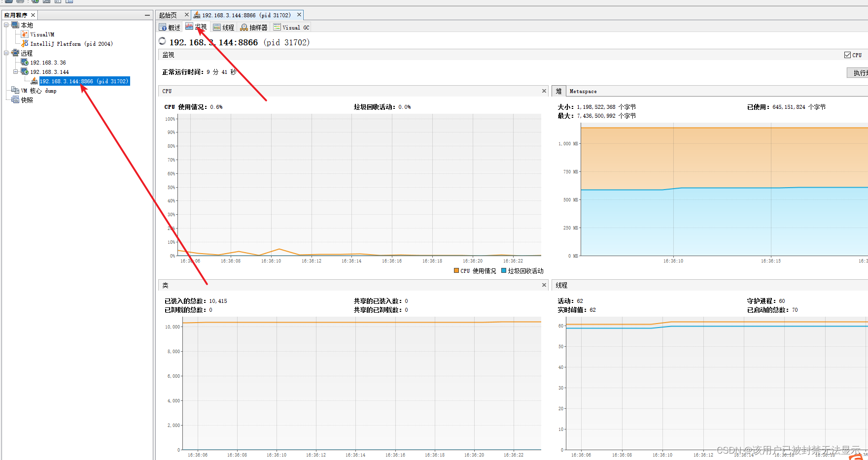The height and width of the screenshot is (460, 868).
Task: Click the CPU 使用情况 0.6% value
Action: pos(216,107)
